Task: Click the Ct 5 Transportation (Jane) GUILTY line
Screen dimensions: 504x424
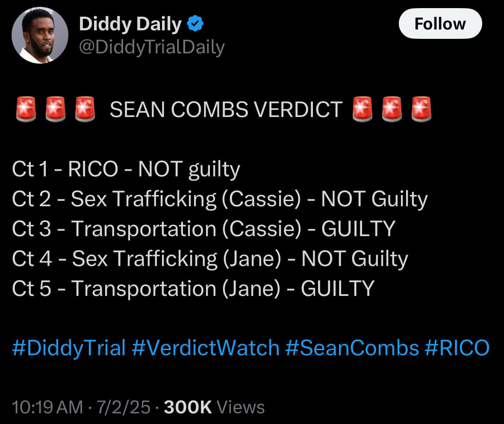Action: click(x=193, y=289)
